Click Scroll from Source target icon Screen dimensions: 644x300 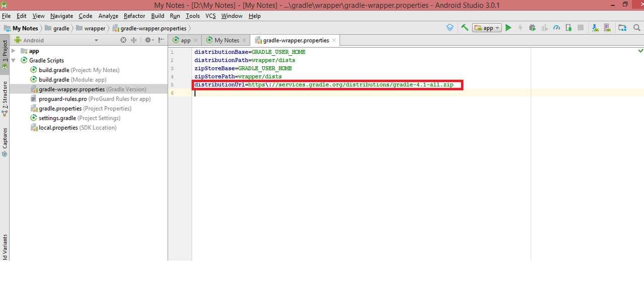click(x=124, y=40)
